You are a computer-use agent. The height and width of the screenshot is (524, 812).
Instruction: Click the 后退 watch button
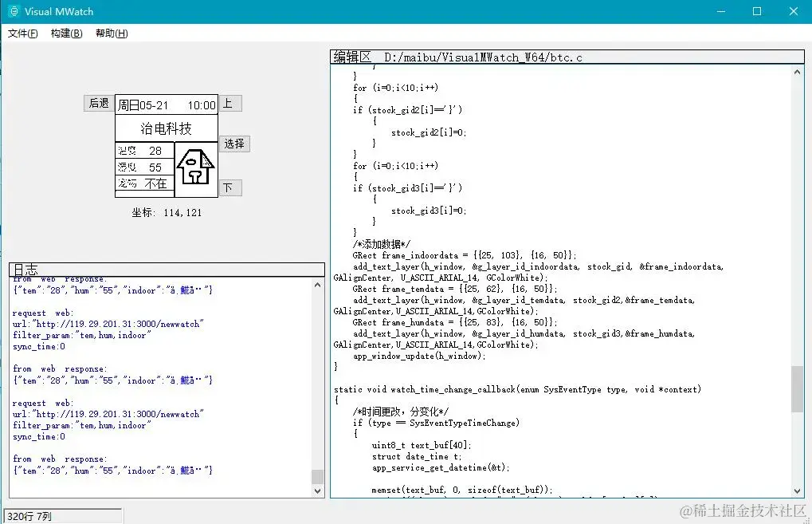coord(99,103)
